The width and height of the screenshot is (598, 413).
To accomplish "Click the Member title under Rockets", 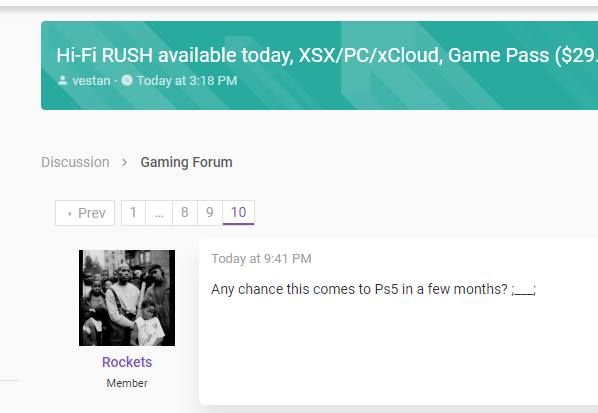I will pos(127,383).
